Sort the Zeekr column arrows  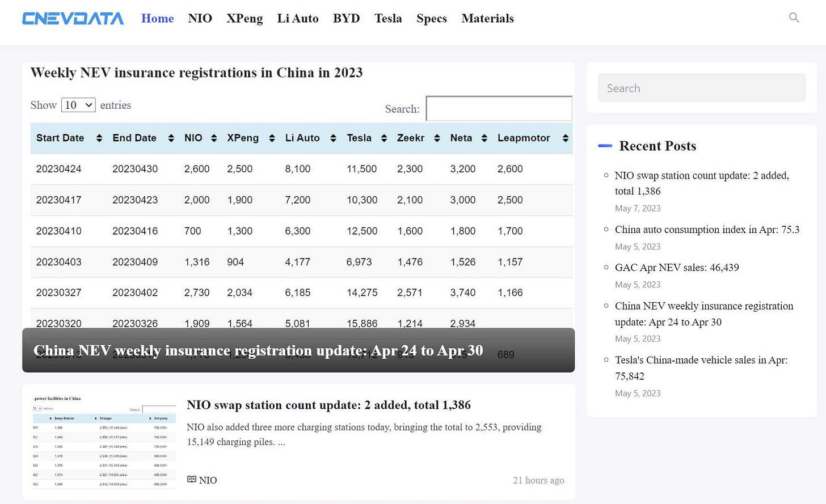(x=437, y=138)
